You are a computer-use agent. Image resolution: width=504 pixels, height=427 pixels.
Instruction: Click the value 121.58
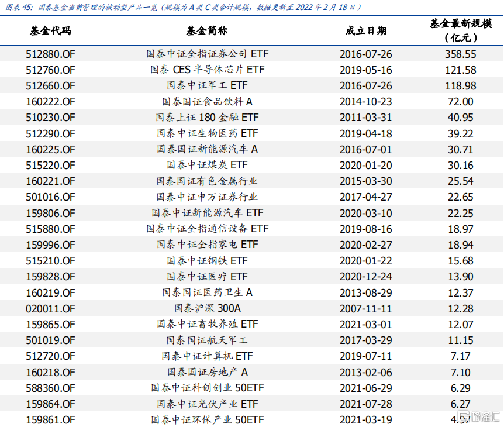pyautogui.click(x=460, y=70)
